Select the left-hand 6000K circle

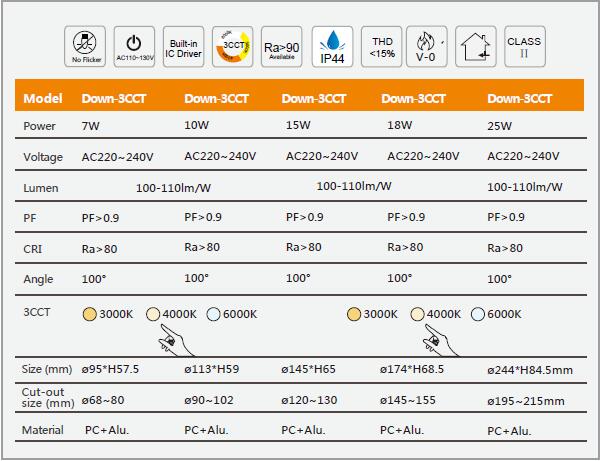click(x=214, y=314)
